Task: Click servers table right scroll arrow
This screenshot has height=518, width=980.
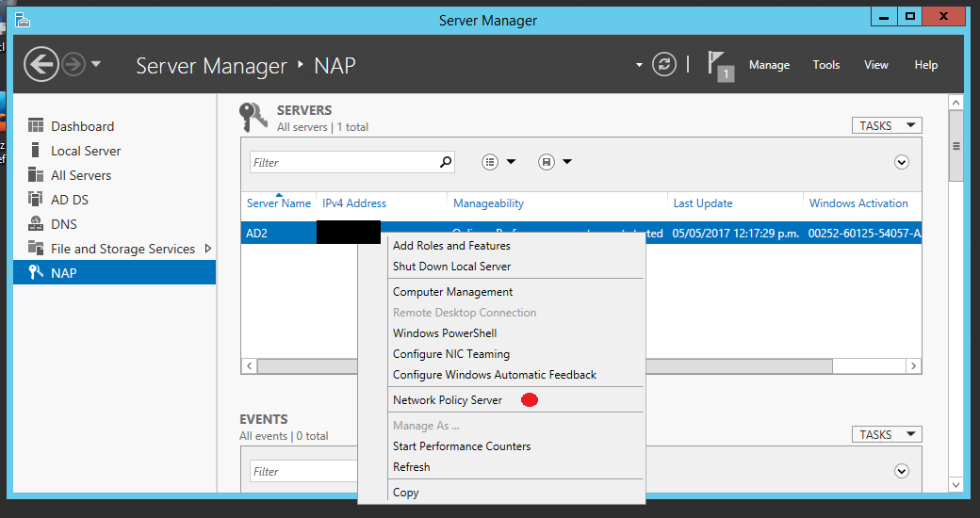Action: point(914,365)
